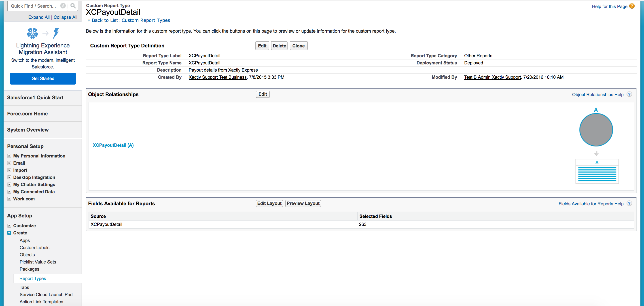Expand the Desktop Integration node
This screenshot has height=306, width=644.
point(9,177)
